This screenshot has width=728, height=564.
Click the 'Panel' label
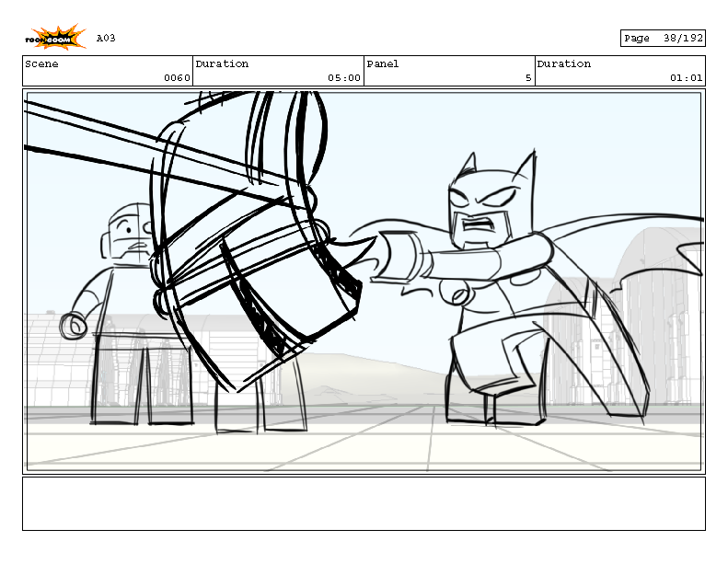pos(383,64)
